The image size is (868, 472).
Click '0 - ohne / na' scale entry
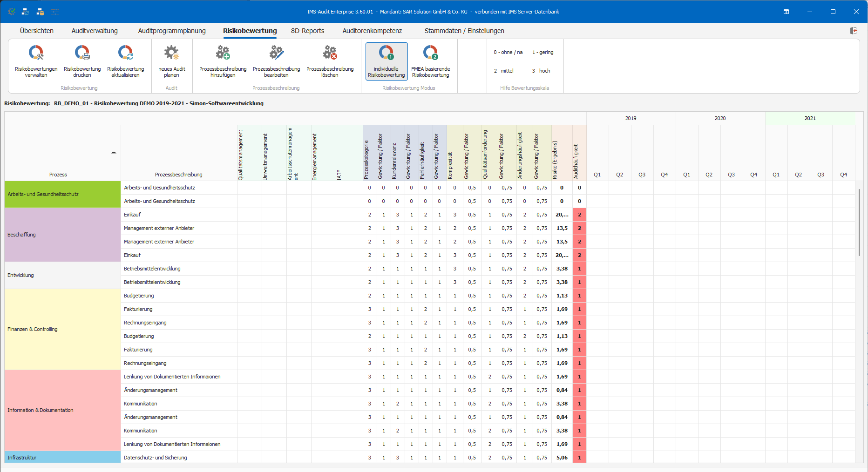tap(508, 52)
